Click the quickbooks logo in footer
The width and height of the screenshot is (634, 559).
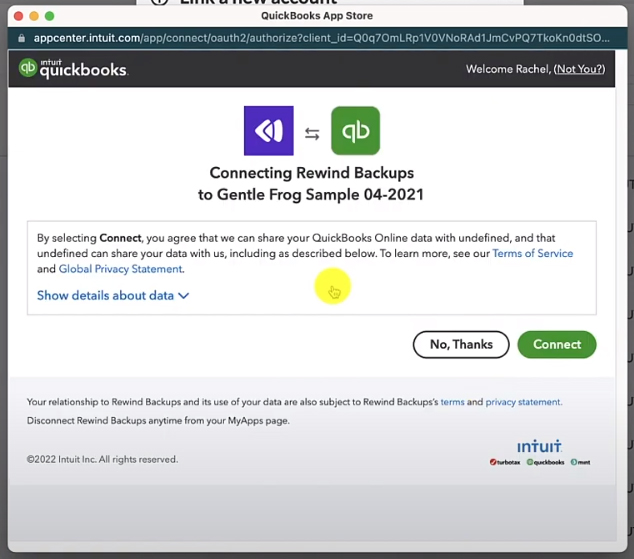pyautogui.click(x=545, y=462)
